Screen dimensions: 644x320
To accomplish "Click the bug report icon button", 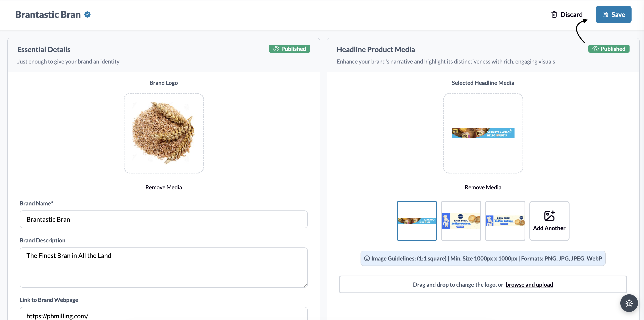I will (629, 303).
